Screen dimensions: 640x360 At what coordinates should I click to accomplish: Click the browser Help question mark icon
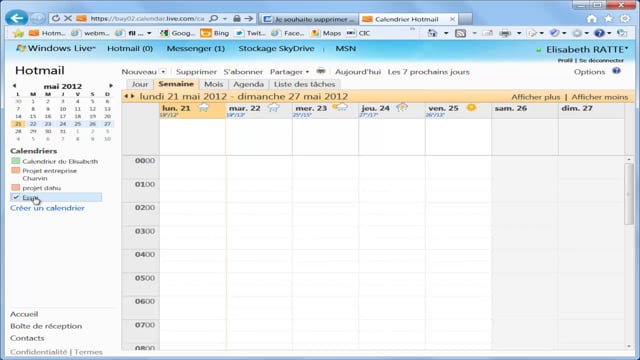point(599,33)
